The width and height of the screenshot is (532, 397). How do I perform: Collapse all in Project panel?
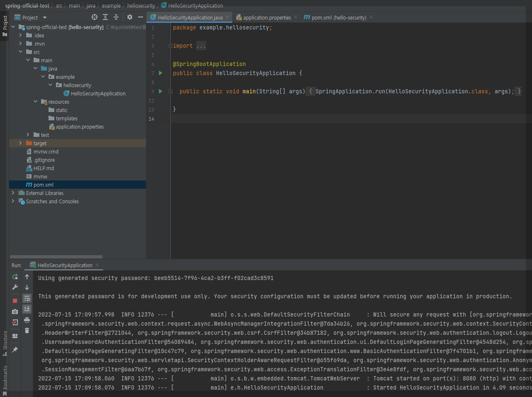click(116, 17)
